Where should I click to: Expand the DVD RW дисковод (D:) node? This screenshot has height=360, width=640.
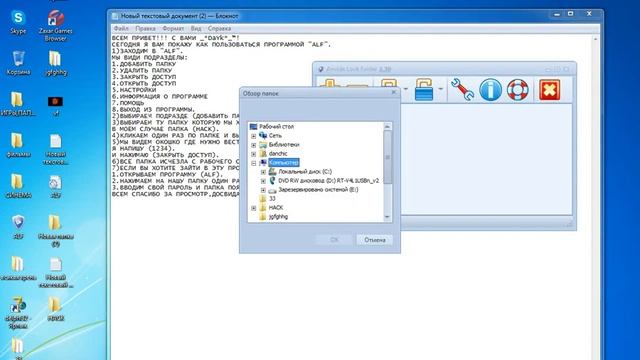point(263,181)
